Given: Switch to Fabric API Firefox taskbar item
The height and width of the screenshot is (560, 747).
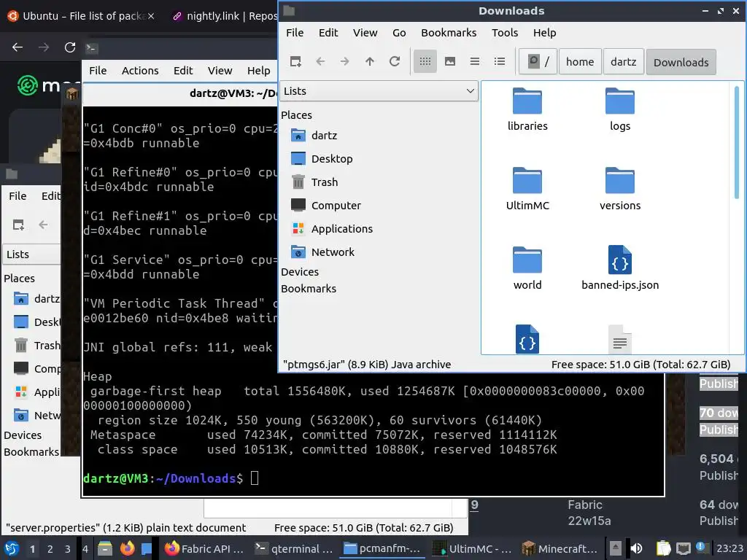Looking at the screenshot, I should [x=204, y=548].
